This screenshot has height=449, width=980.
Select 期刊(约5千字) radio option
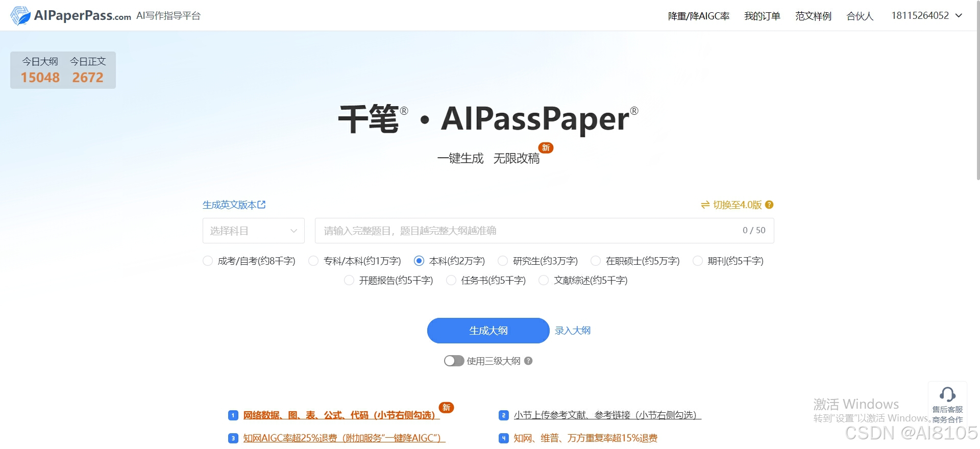pyautogui.click(x=698, y=261)
